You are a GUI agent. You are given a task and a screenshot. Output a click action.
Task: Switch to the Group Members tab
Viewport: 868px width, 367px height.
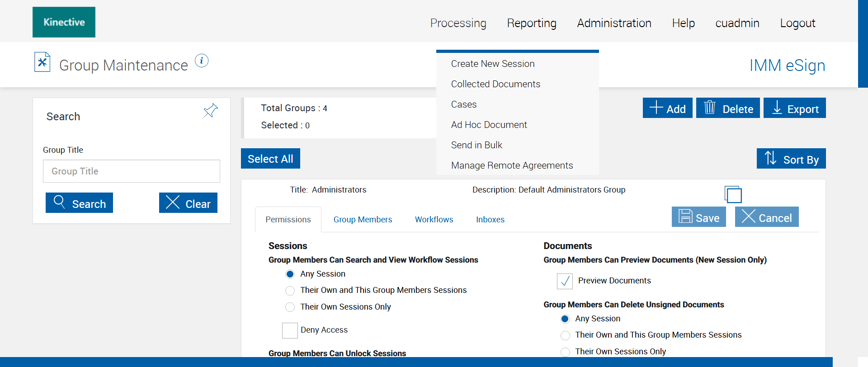click(363, 220)
